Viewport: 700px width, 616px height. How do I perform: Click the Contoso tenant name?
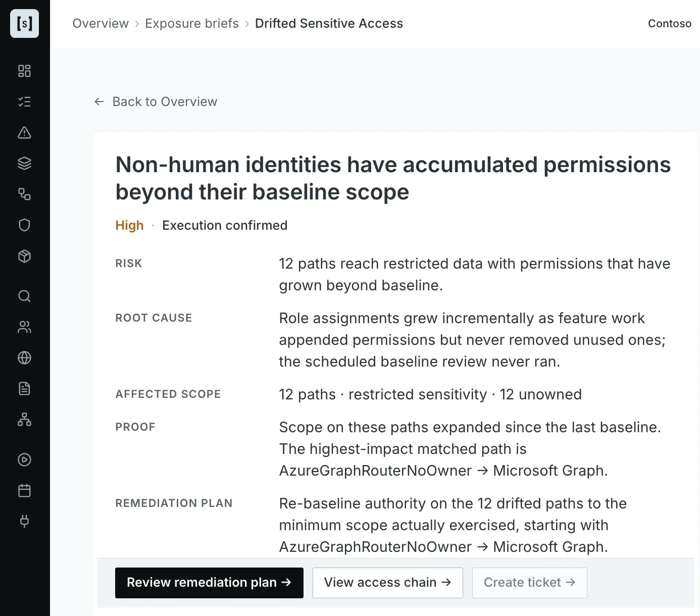click(x=670, y=23)
